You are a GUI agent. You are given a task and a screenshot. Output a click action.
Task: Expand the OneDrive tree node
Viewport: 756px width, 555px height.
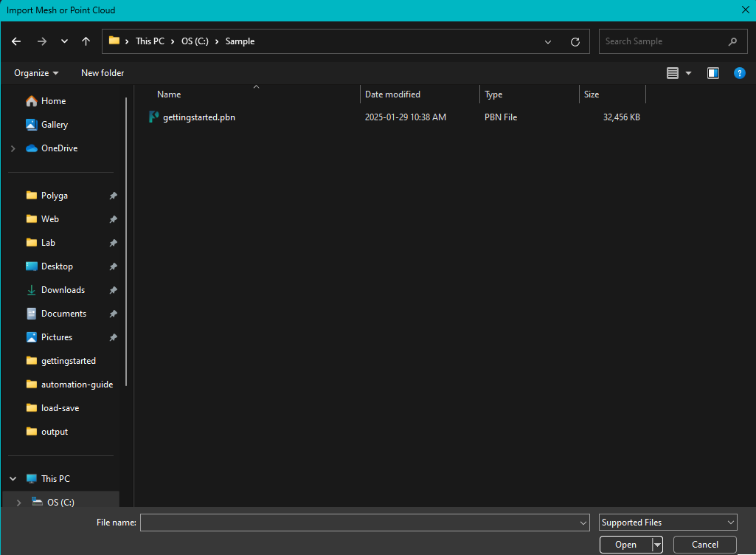coord(12,148)
